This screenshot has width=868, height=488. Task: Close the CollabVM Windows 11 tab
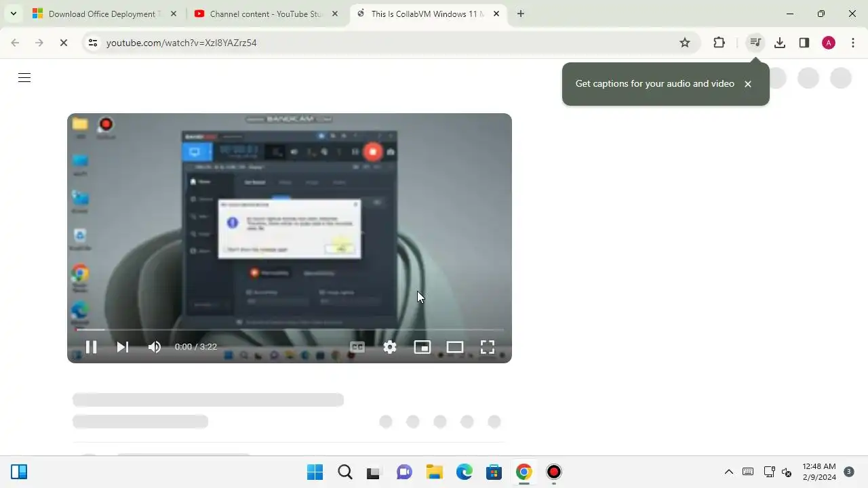[496, 14]
